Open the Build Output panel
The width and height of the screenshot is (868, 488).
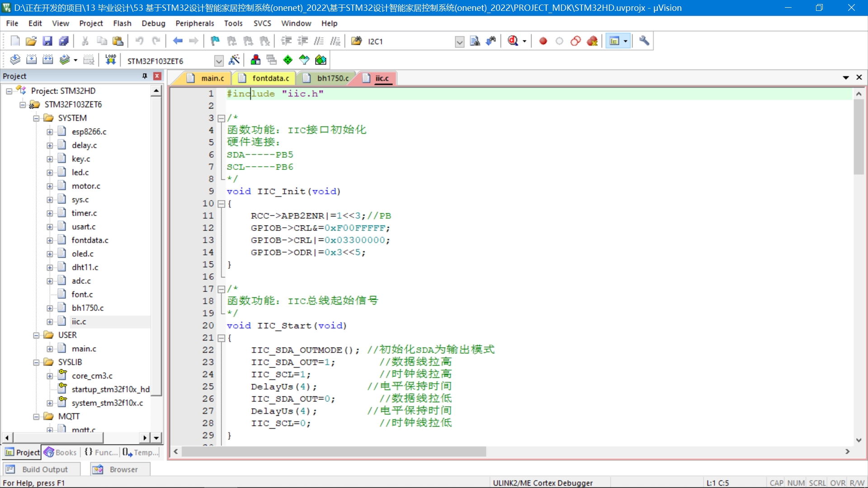click(x=42, y=469)
